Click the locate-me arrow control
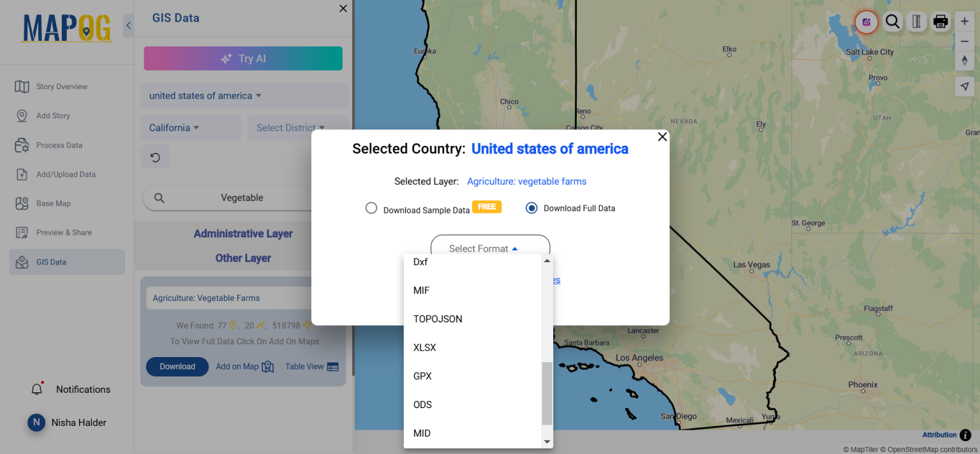 pyautogui.click(x=965, y=86)
